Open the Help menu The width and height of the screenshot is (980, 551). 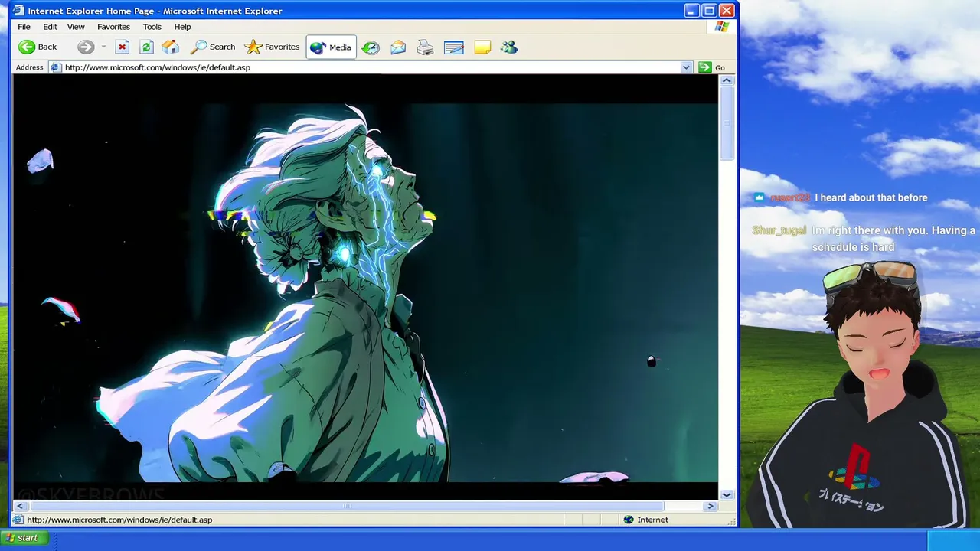(x=182, y=27)
